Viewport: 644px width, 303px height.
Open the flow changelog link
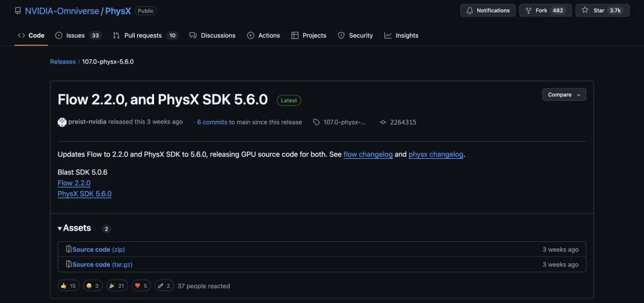pos(367,154)
